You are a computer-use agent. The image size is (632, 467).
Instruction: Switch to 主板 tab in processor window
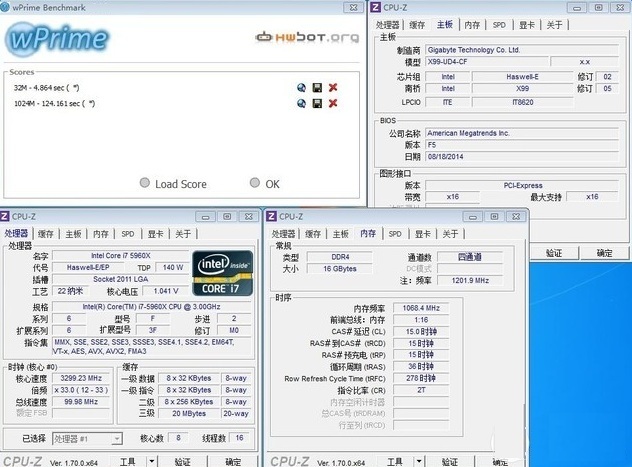(73, 234)
